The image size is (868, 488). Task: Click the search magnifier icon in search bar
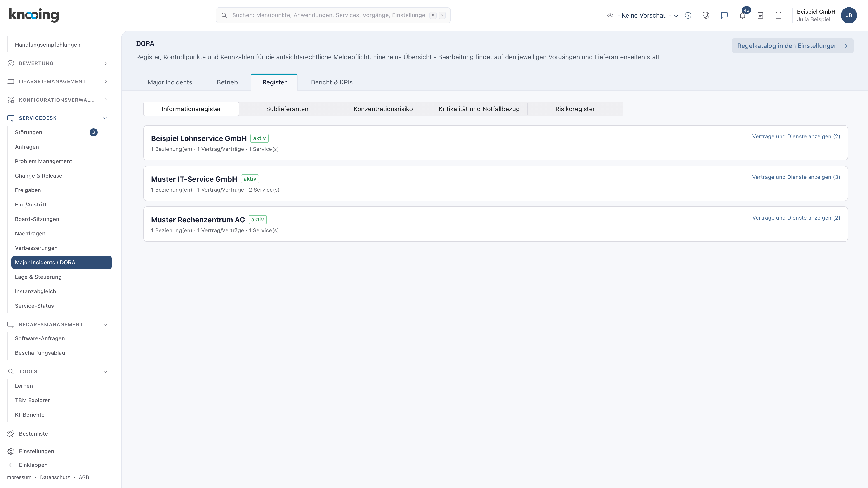[224, 16]
